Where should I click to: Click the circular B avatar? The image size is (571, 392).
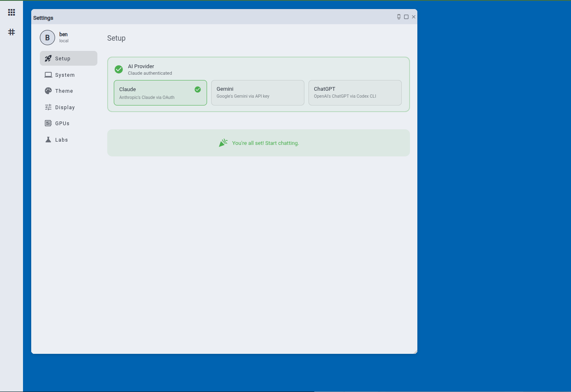pyautogui.click(x=48, y=37)
